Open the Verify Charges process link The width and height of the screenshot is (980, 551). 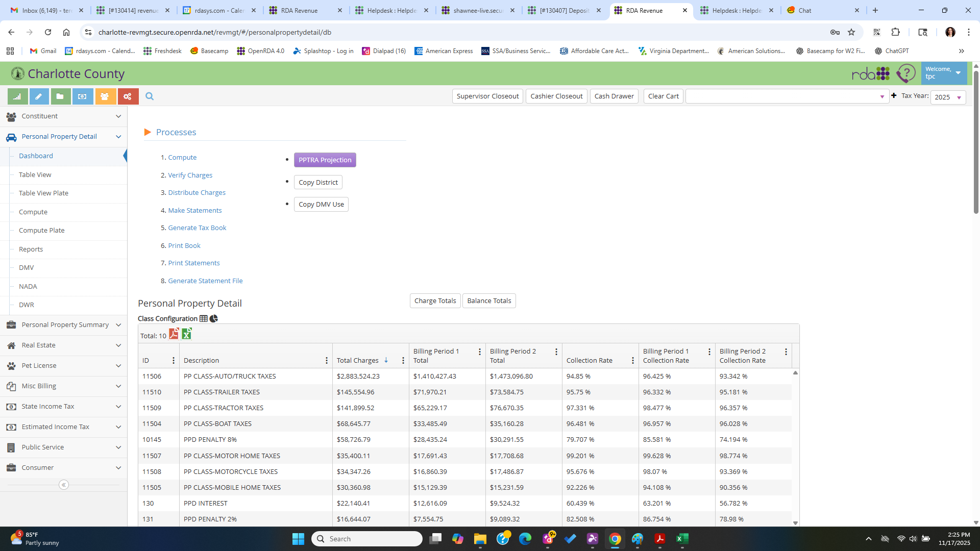pyautogui.click(x=190, y=176)
